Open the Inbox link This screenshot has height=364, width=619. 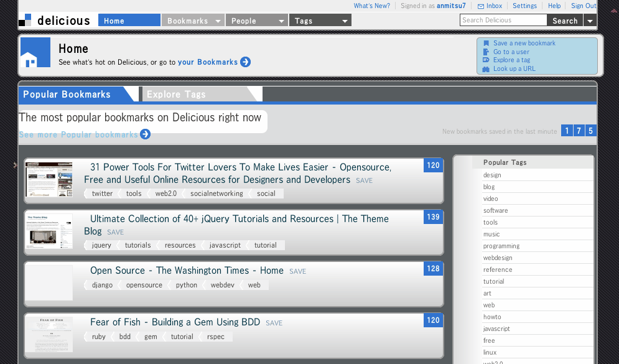coord(494,6)
